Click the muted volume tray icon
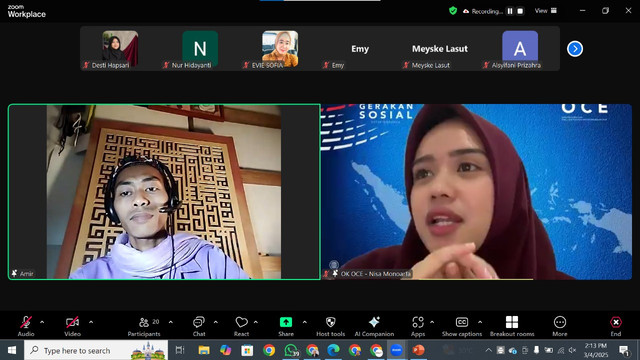Screen dimensions: 640x360 click(573, 350)
